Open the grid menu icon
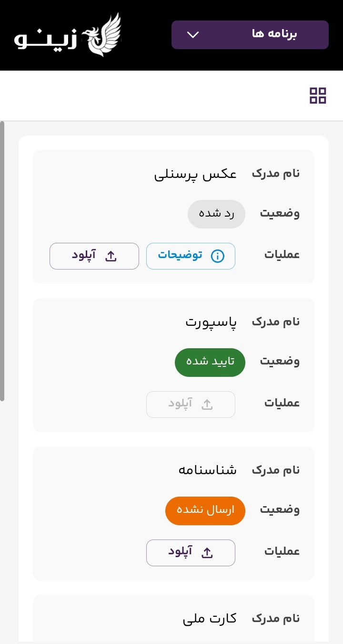This screenshot has height=644, width=343. click(x=318, y=95)
